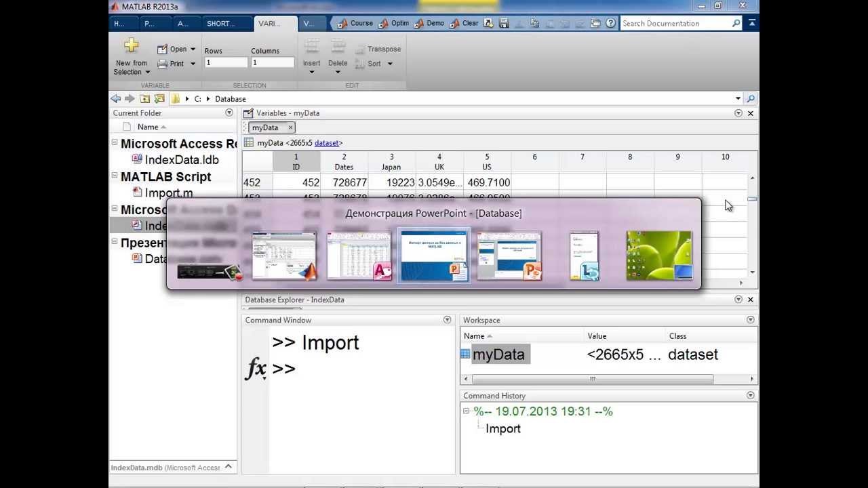Close the Variables panel
The width and height of the screenshot is (868, 488).
click(751, 113)
